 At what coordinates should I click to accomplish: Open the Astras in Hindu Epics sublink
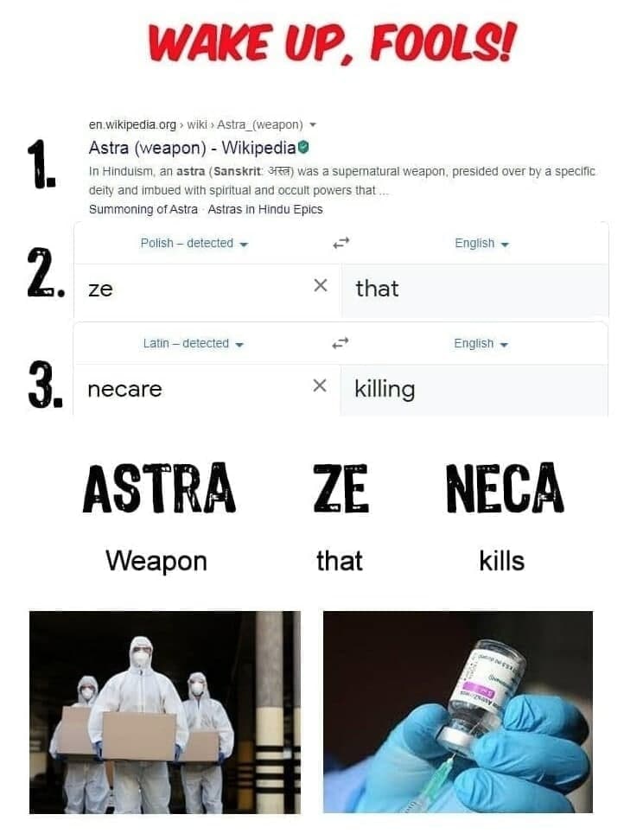coord(265,209)
